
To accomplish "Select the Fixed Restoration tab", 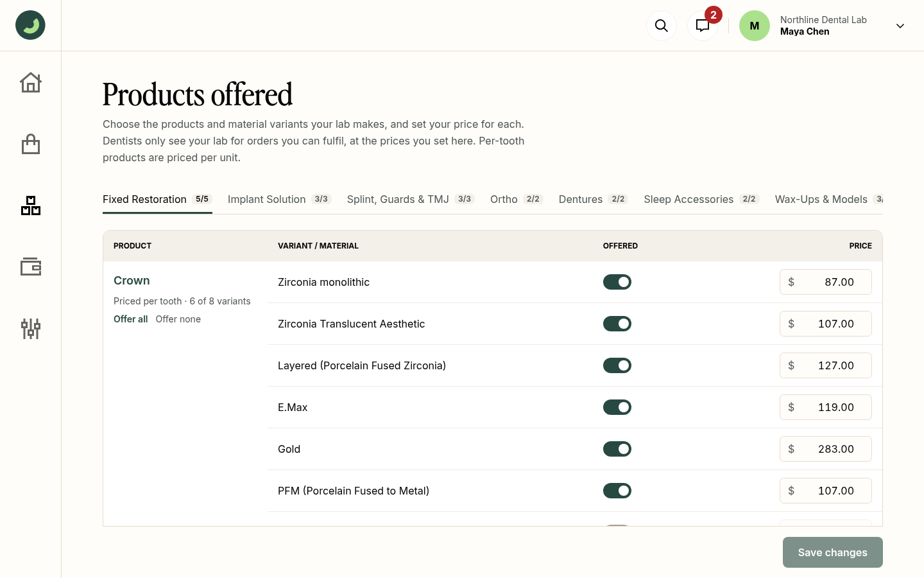I will (x=157, y=199).
